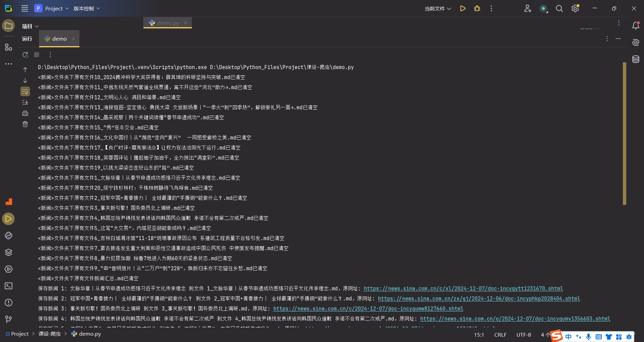644x342 pixels.
Task: Open the Python Console tool window
Action: click(x=8, y=236)
